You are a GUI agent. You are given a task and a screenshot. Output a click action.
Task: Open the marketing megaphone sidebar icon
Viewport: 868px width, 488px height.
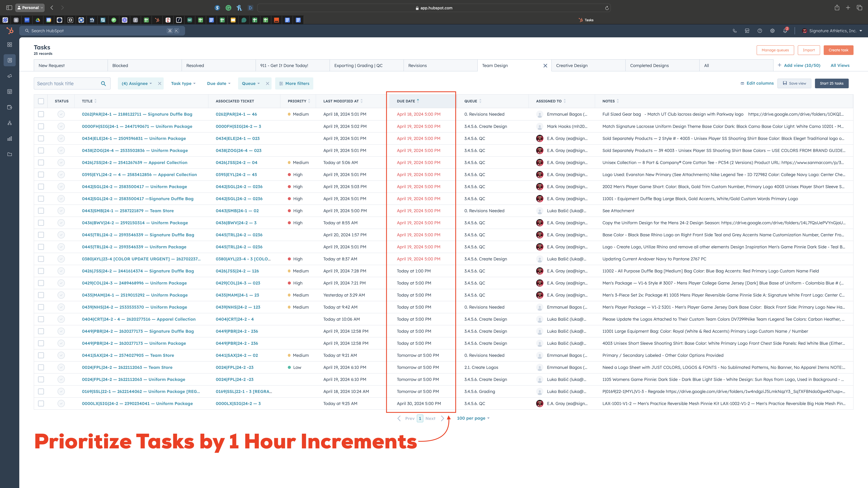9,76
